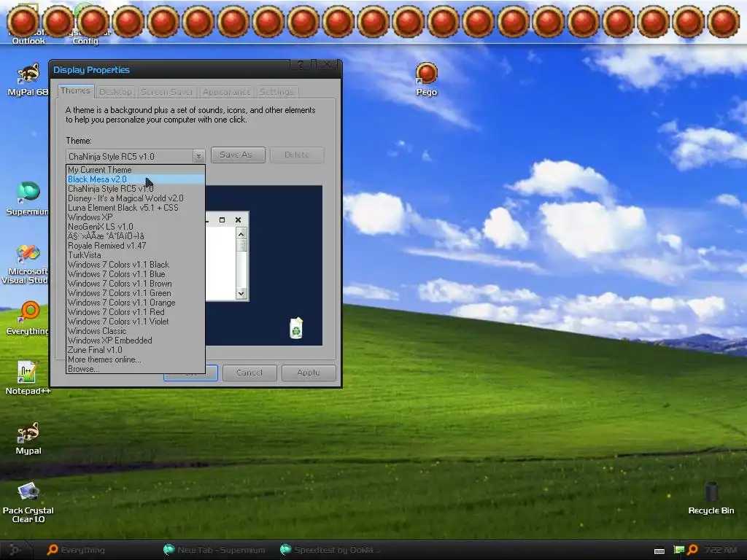Select the Windows XP theme
The height and width of the screenshot is (560, 747).
(135, 217)
